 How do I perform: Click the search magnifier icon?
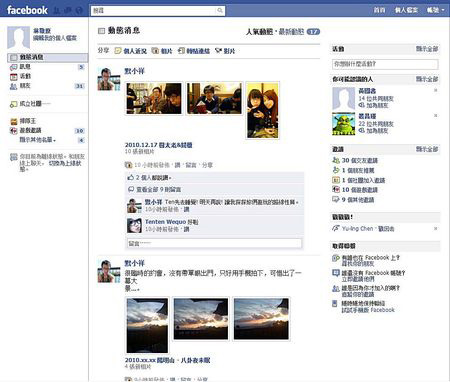[220, 11]
